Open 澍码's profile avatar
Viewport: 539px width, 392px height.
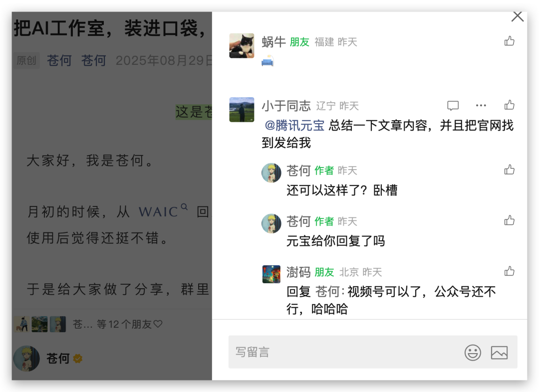pyautogui.click(x=271, y=274)
